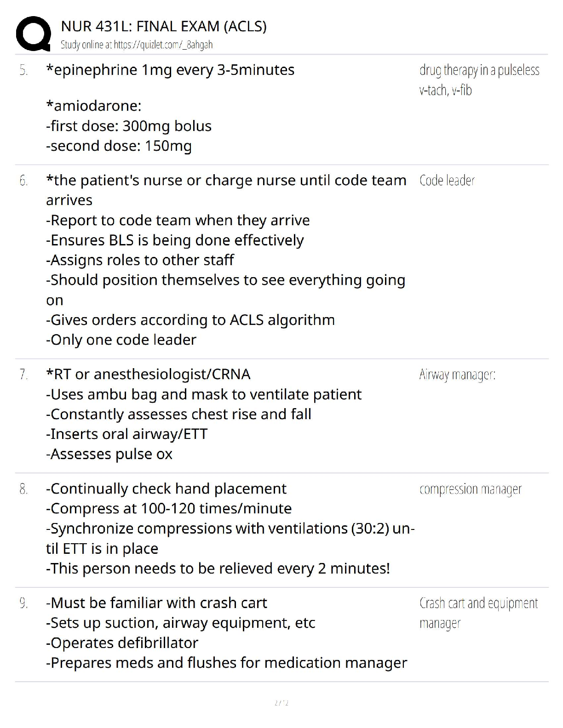563x728 pixels.
Task: Click the 'RT or anesthesiologist/CRNA' line
Action: tap(148, 374)
